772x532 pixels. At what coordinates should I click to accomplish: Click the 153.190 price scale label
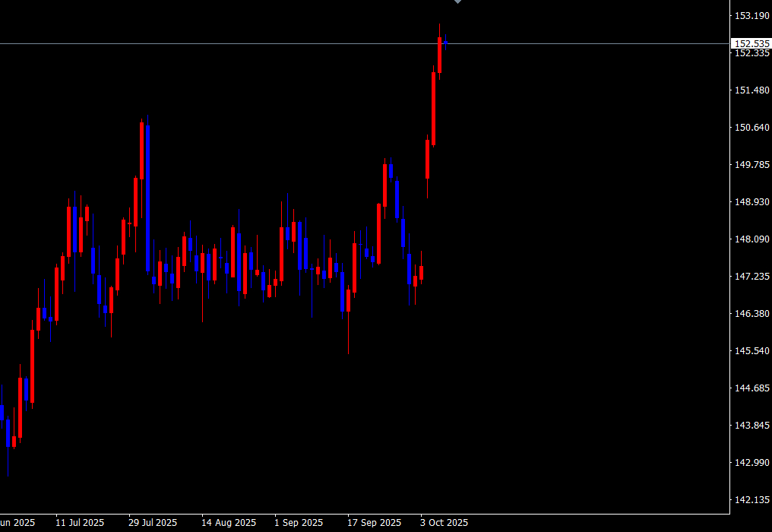click(751, 16)
